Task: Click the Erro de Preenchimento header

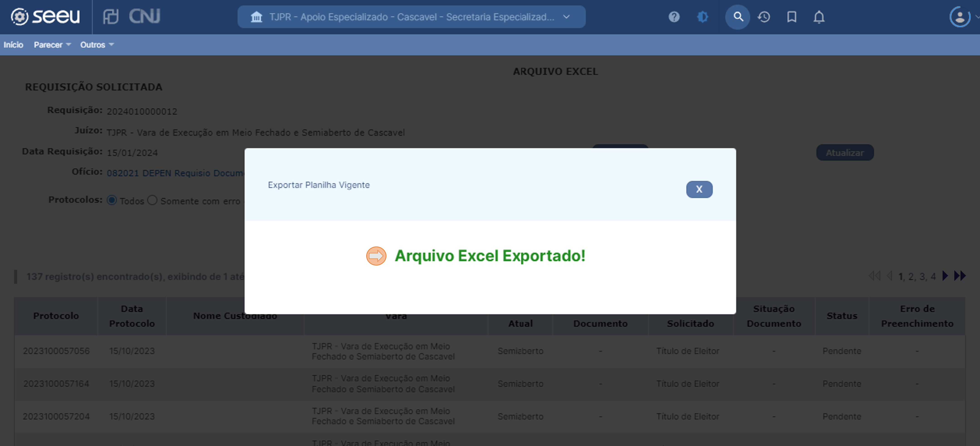Action: coord(917,316)
